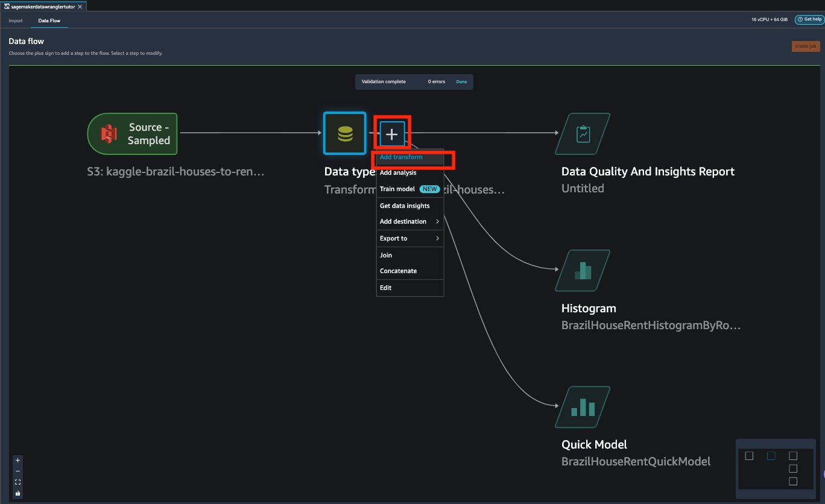Choose Edit from the context menu
Viewport: 825px width, 504px height.
(410, 288)
